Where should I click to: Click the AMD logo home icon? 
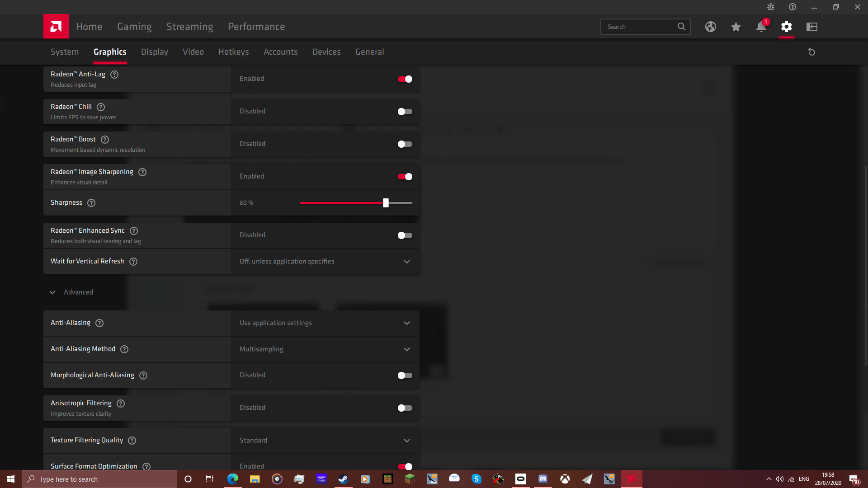click(56, 27)
